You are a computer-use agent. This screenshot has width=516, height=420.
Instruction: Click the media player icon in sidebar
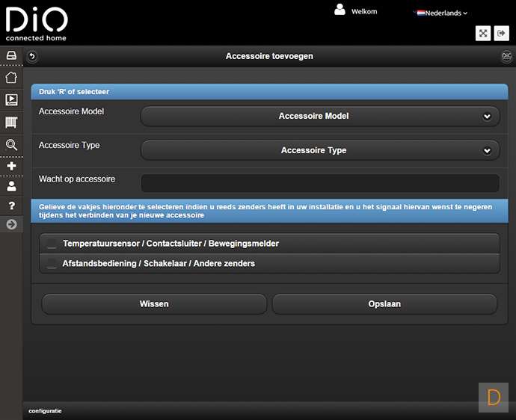pos(11,100)
